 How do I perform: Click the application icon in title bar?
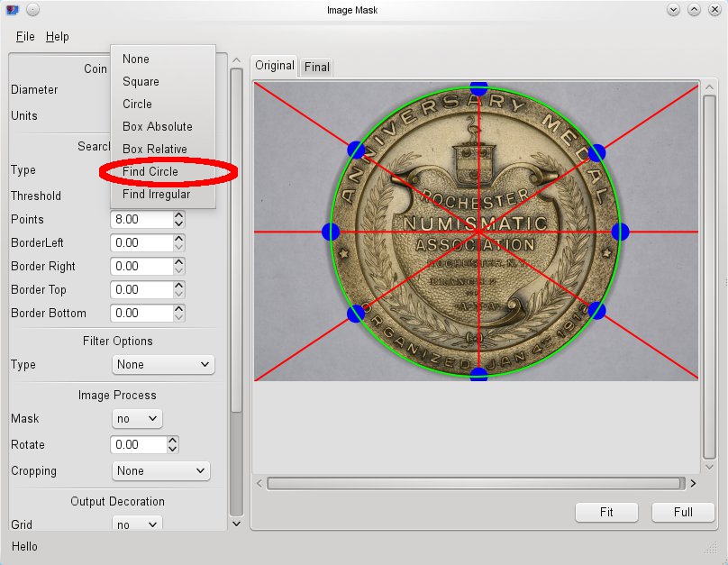click(x=13, y=10)
